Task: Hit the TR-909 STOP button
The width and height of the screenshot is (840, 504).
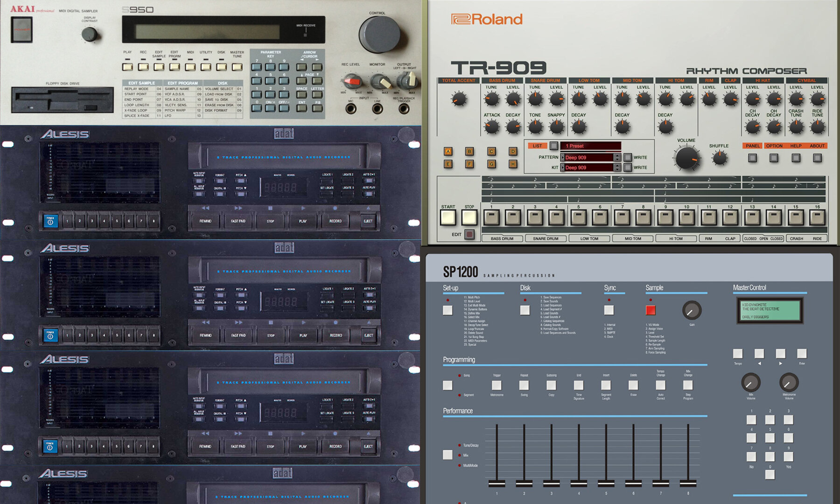Action: [469, 217]
